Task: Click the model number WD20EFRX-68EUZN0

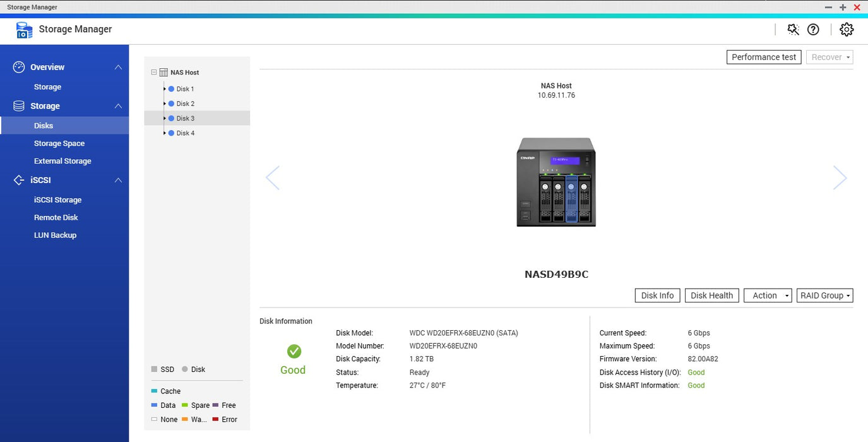Action: [443, 346]
